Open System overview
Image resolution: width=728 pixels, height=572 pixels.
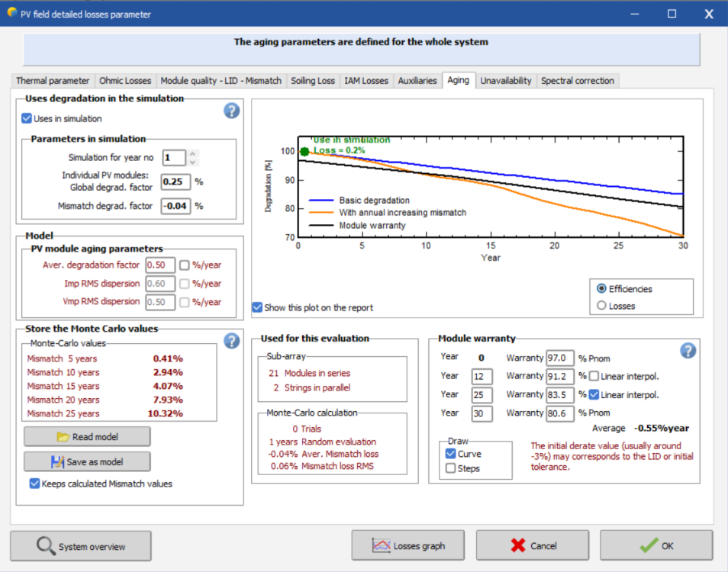[81, 546]
